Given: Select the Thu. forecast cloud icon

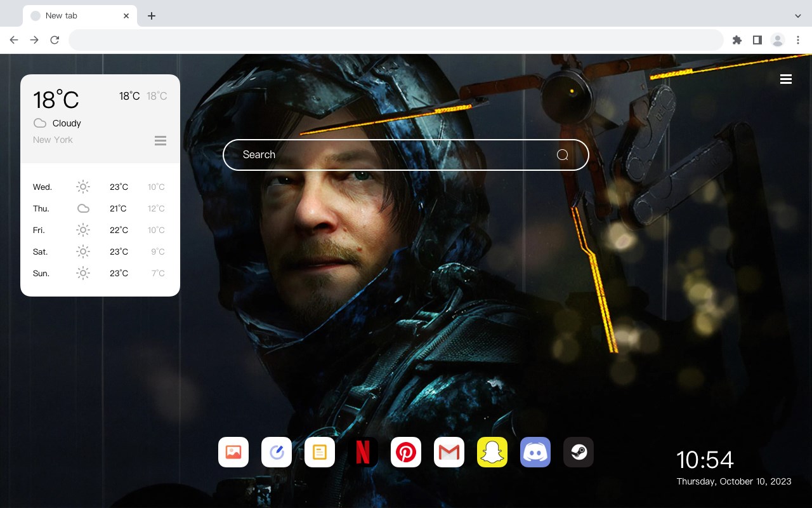Looking at the screenshot, I should [x=83, y=208].
